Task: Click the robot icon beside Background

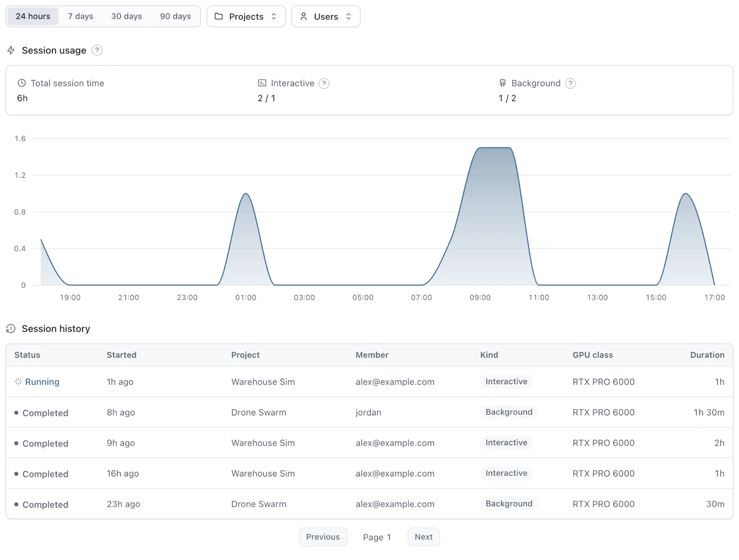Action: click(503, 83)
